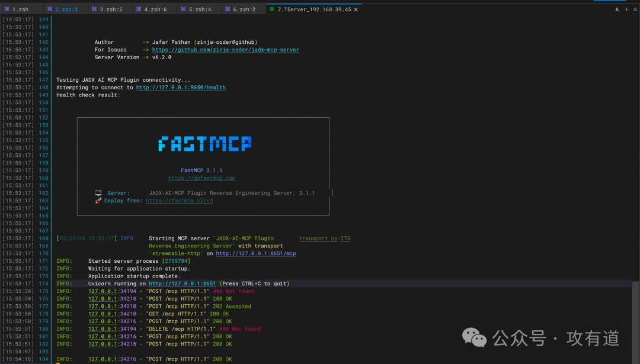Click the server process ID [2759784]
This screenshot has width=640, height=364.
(176, 261)
